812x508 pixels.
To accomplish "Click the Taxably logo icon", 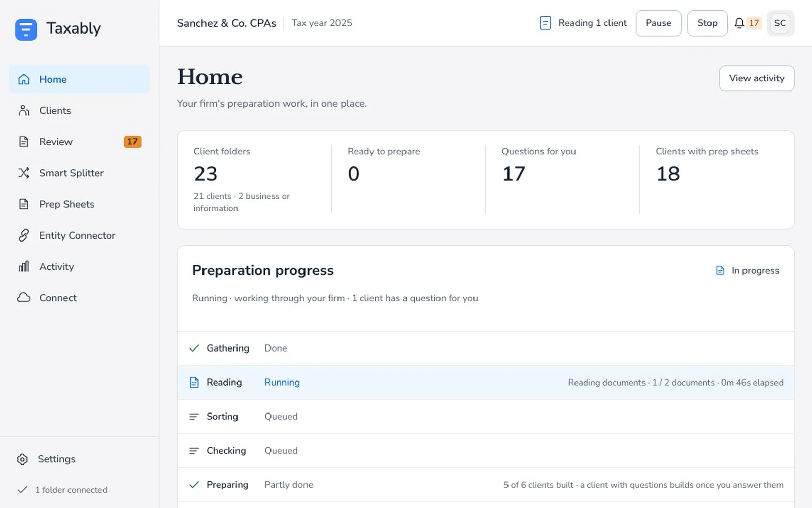I will click(x=26, y=29).
